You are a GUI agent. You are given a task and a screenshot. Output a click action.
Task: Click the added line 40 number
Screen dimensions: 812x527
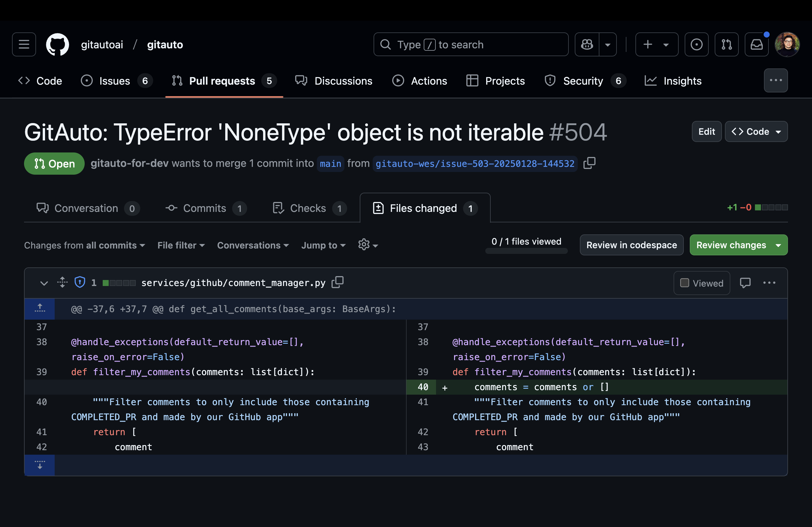tap(422, 387)
